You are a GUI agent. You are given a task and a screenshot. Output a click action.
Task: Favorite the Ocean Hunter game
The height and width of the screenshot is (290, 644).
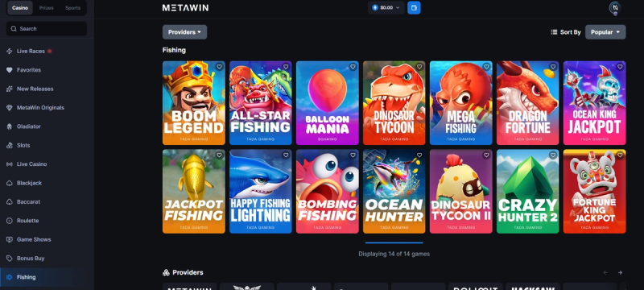tap(419, 155)
